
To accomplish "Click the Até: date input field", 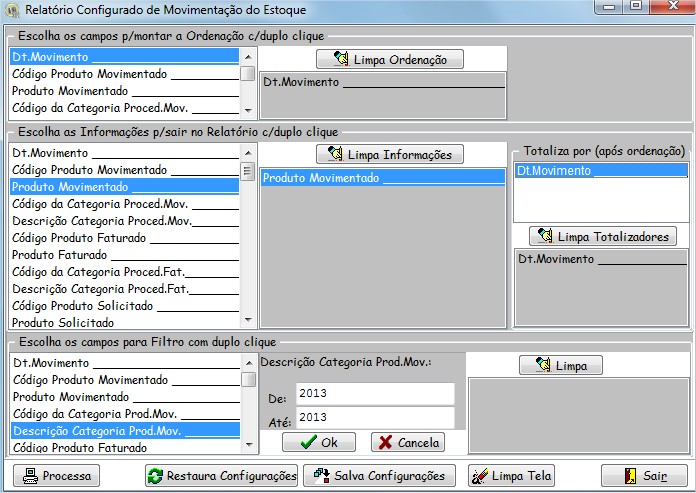I will point(374,417).
